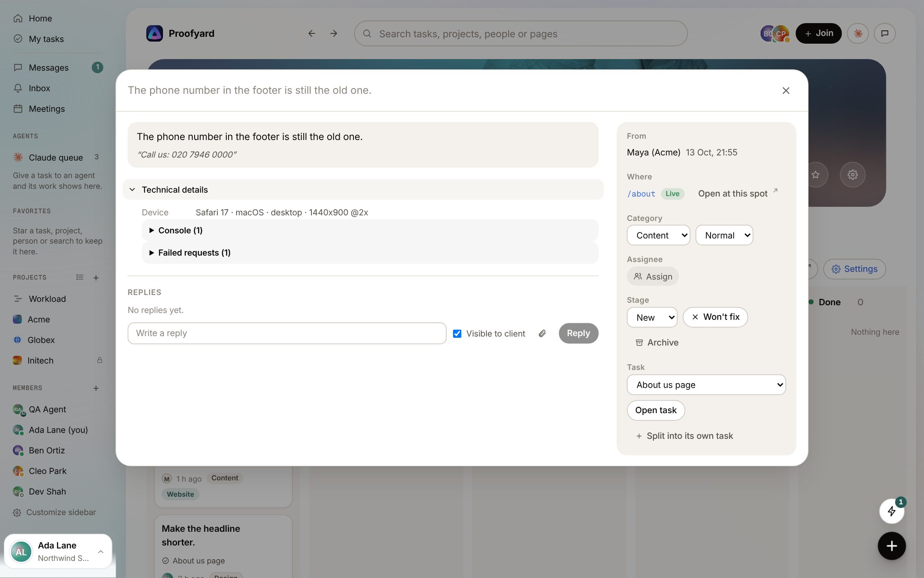The height and width of the screenshot is (578, 924).
Task: Click the Open task button
Action: coord(656,410)
